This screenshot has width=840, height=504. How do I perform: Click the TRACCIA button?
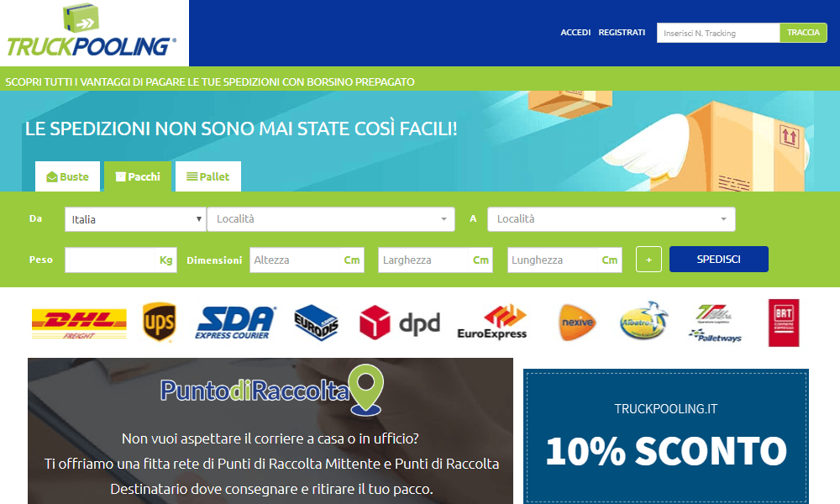pos(804,33)
